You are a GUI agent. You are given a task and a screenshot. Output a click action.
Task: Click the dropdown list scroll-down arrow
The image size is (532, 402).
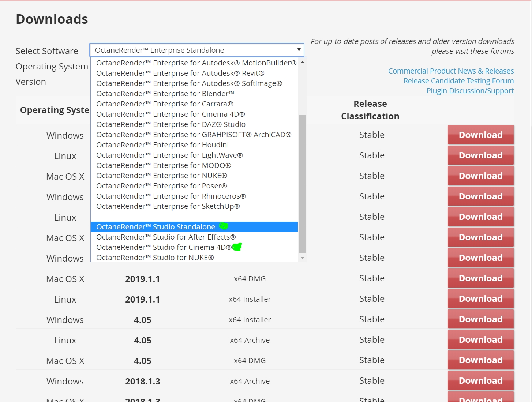(x=302, y=258)
